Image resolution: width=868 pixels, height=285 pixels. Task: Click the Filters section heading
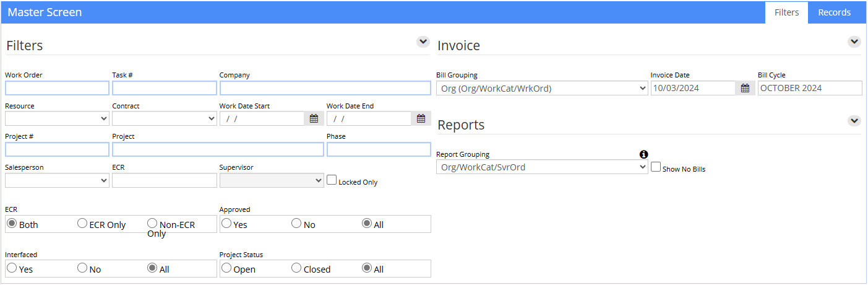tap(25, 45)
